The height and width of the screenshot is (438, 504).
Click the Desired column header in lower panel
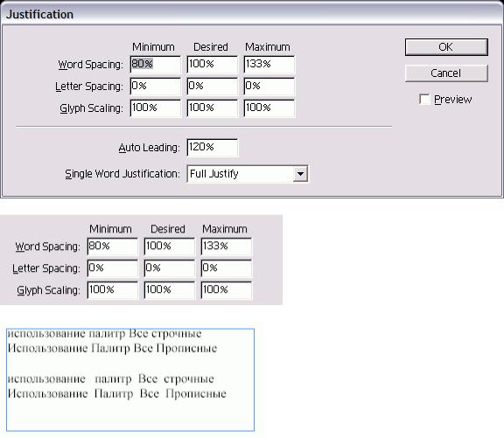[x=168, y=229]
